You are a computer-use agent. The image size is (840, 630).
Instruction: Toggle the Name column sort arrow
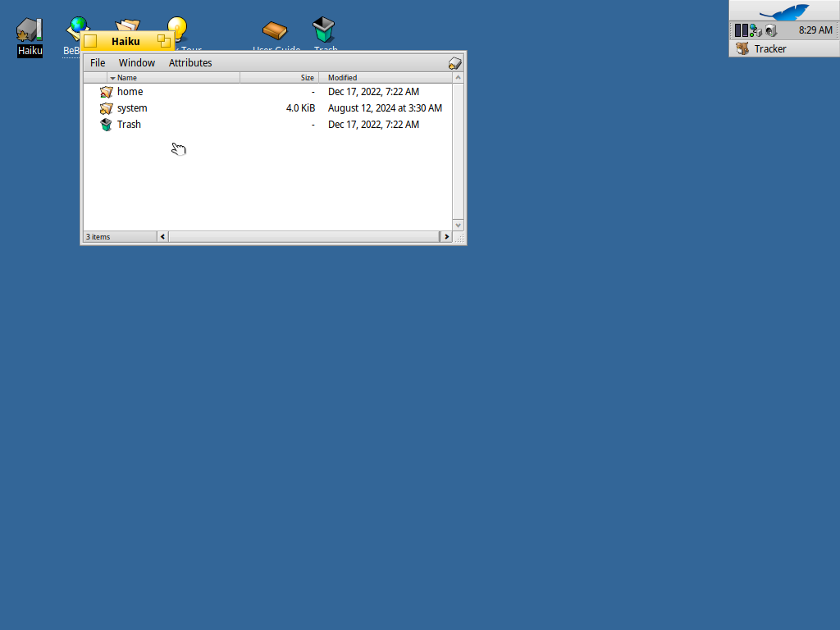click(x=112, y=78)
